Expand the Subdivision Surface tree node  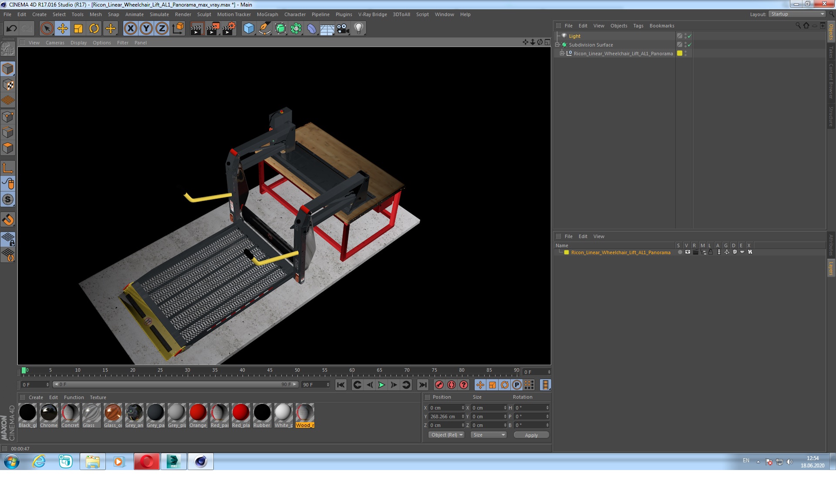coord(557,45)
